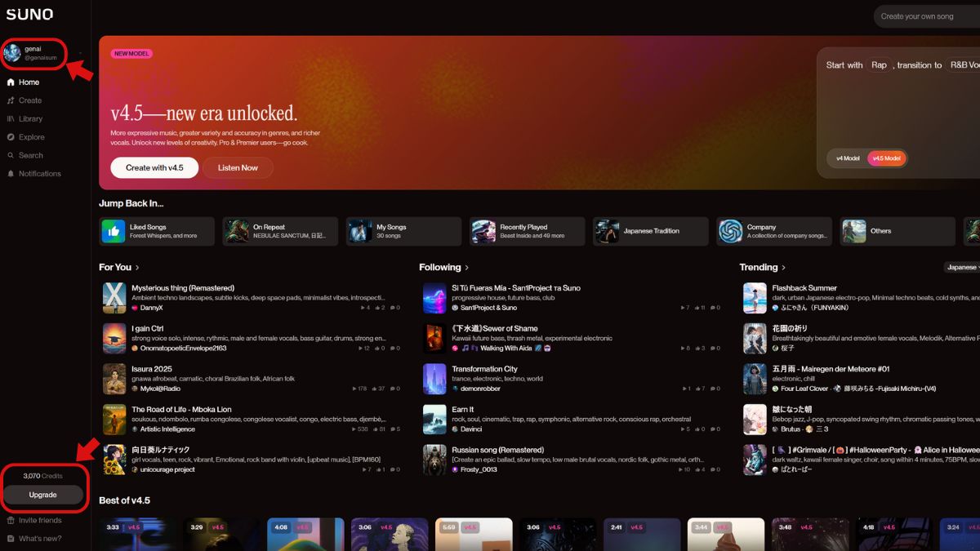Viewport: 980px width, 551px height.
Task: Click comment icon on Mysterious thing row
Action: tap(394, 308)
